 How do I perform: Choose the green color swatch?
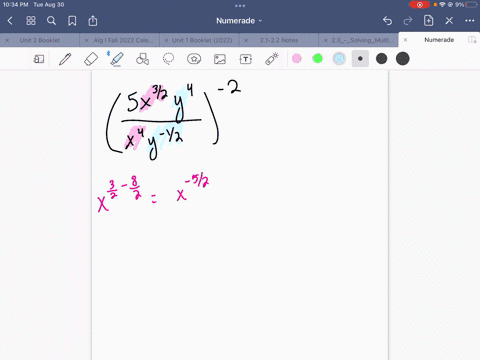pos(318,59)
